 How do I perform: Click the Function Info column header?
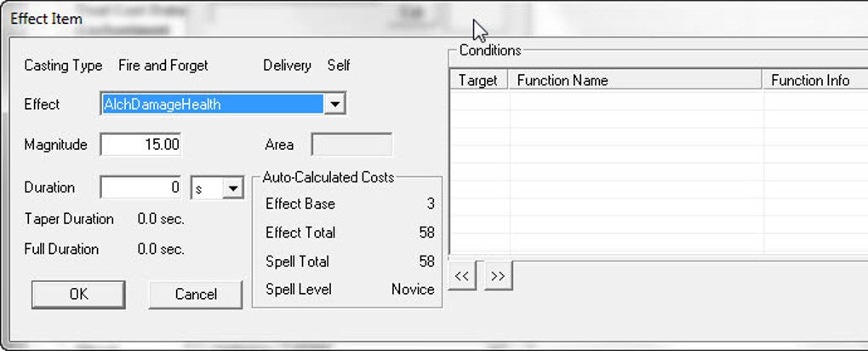(x=815, y=80)
